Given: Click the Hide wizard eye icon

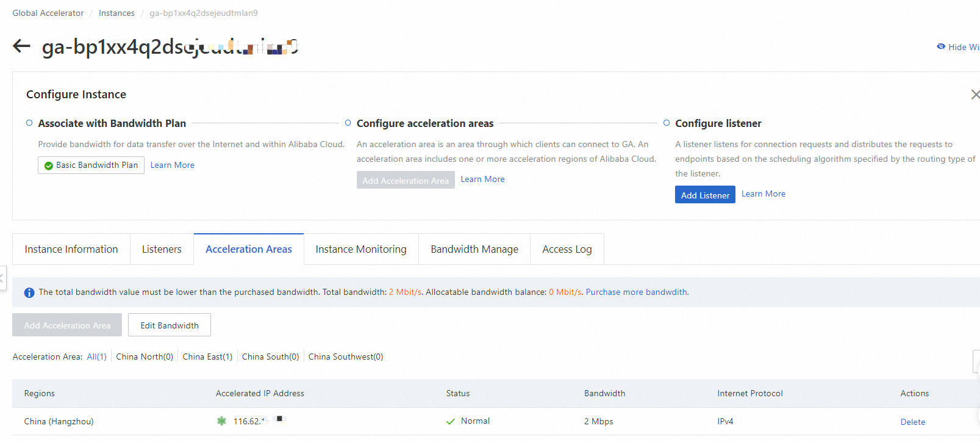Looking at the screenshot, I should pos(941,46).
